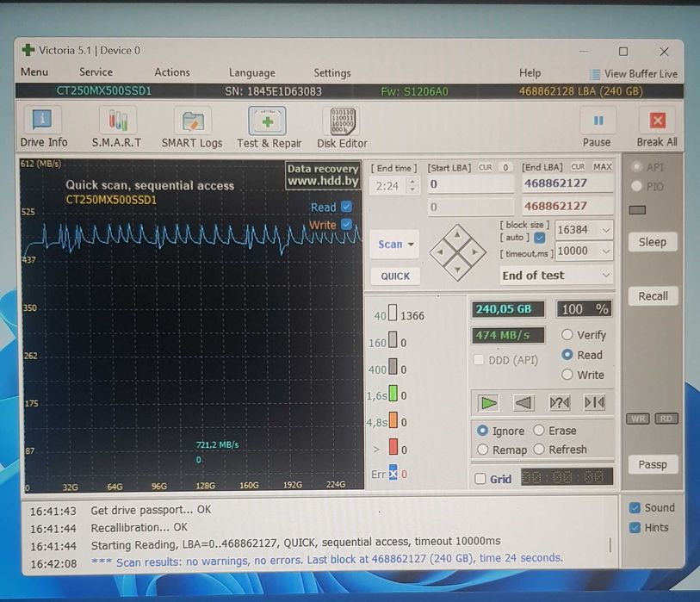Open the Settings menu
The height and width of the screenshot is (602, 700).
click(331, 73)
